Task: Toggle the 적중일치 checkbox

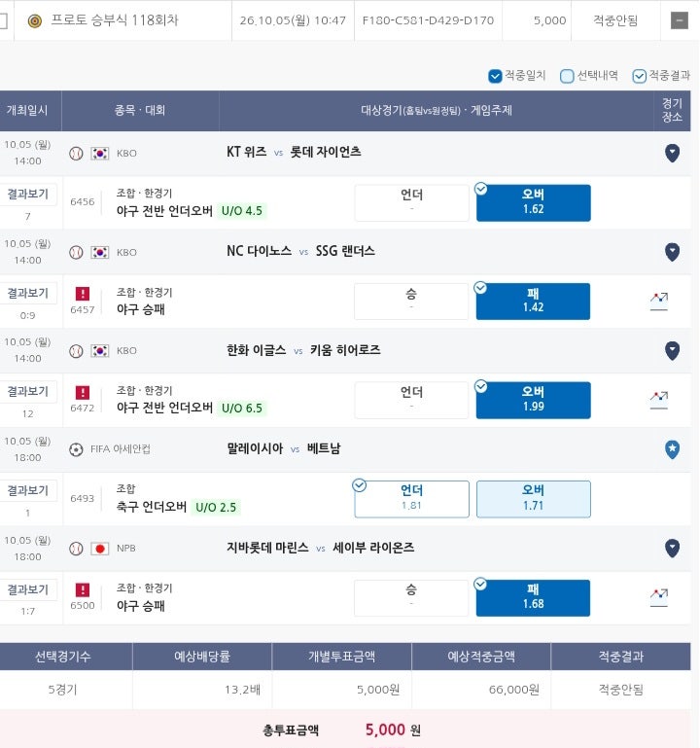Action: (x=495, y=76)
